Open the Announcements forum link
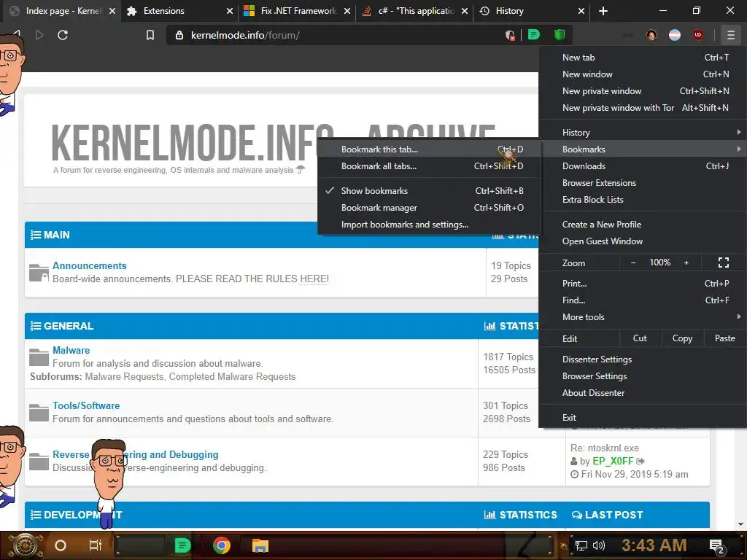This screenshot has width=747, height=560. coord(90,265)
